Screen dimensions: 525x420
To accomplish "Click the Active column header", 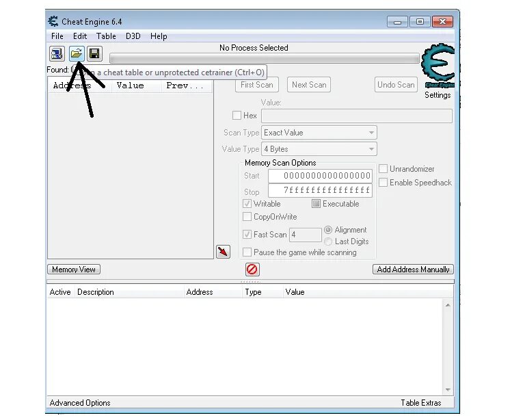I will coord(60,292).
